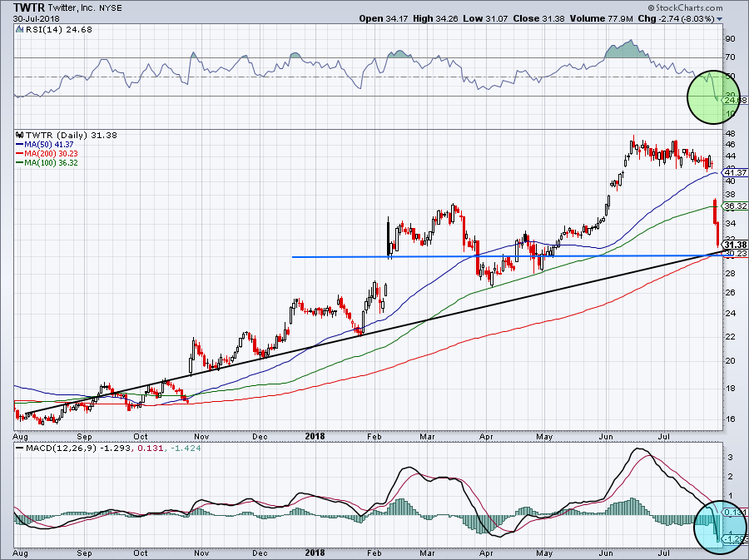The width and height of the screenshot is (749, 560).
Task: Click the 48 level on price axis
Action: [730, 134]
